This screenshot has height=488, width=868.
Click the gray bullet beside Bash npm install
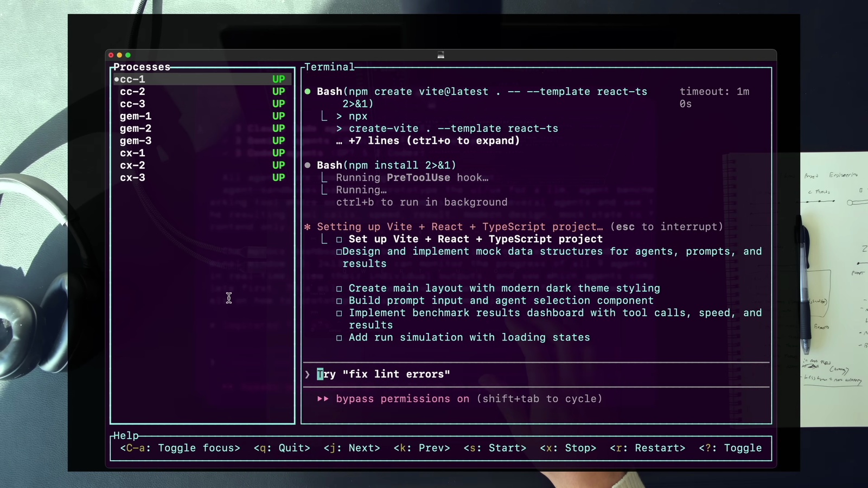[x=308, y=165]
